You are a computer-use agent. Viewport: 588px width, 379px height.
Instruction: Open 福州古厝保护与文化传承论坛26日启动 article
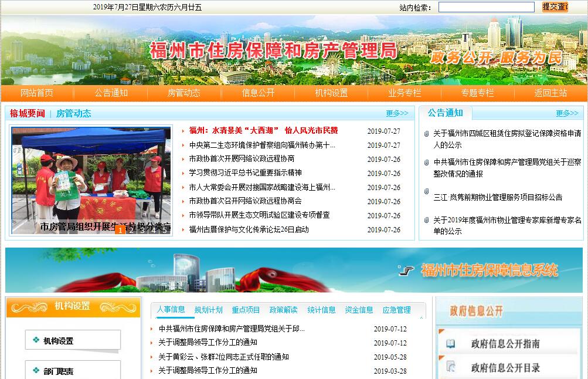click(x=249, y=229)
